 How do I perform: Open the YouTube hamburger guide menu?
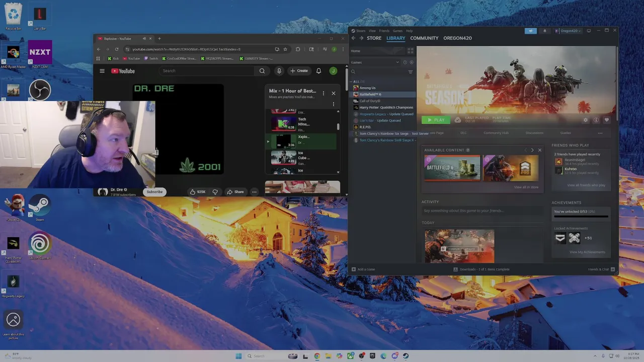pos(102,71)
